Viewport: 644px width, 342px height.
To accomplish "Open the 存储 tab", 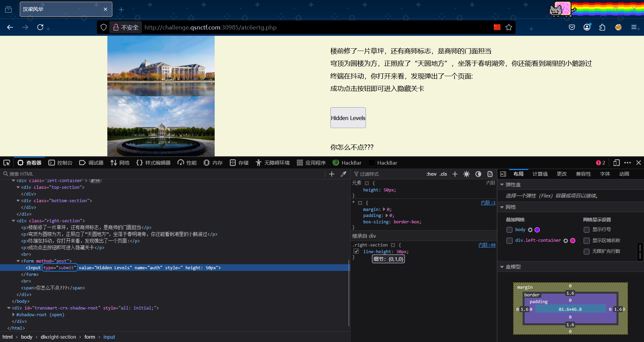I will (239, 163).
